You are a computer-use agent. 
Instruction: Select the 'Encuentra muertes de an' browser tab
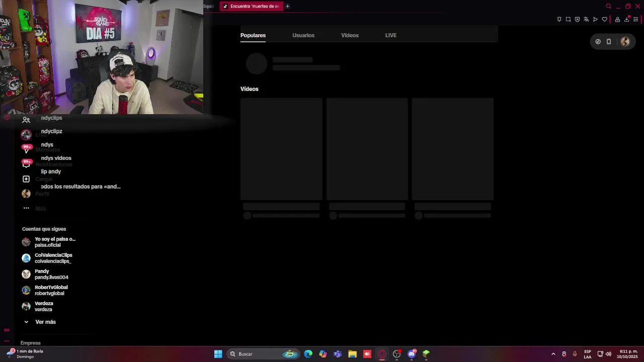click(251, 6)
